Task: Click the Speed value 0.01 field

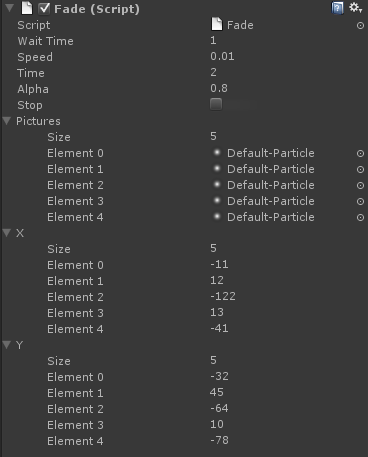Action: tap(287, 57)
